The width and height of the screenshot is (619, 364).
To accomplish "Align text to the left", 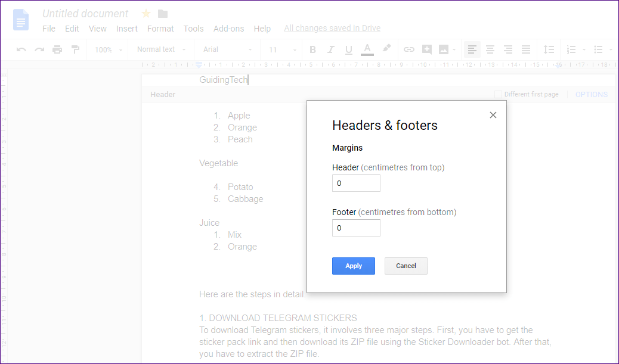I will coord(472,49).
